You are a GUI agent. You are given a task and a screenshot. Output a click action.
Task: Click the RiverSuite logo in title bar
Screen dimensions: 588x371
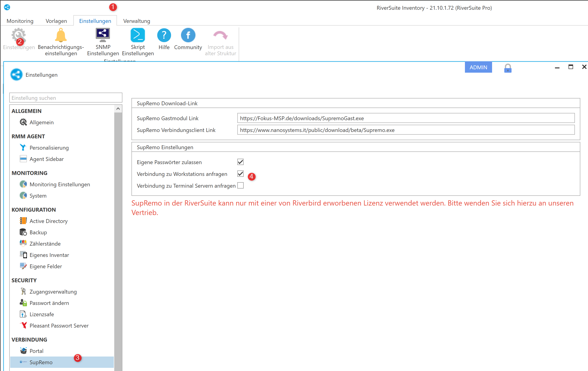point(7,7)
